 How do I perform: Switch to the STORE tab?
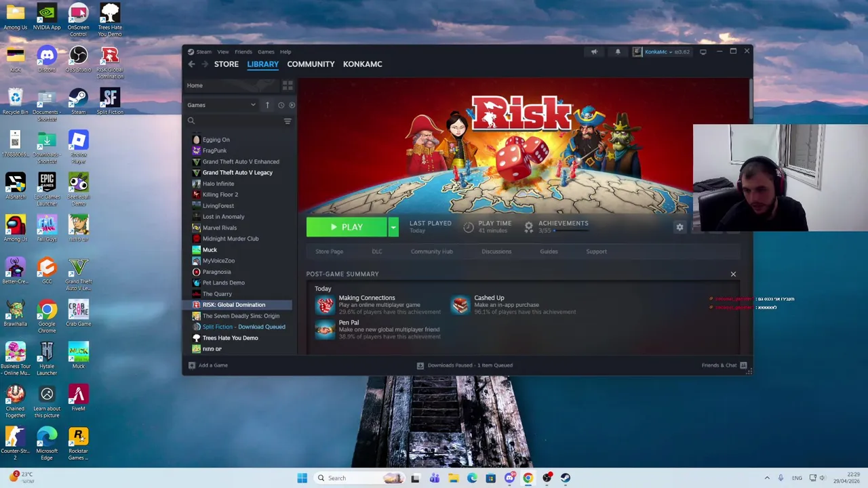pyautogui.click(x=226, y=64)
